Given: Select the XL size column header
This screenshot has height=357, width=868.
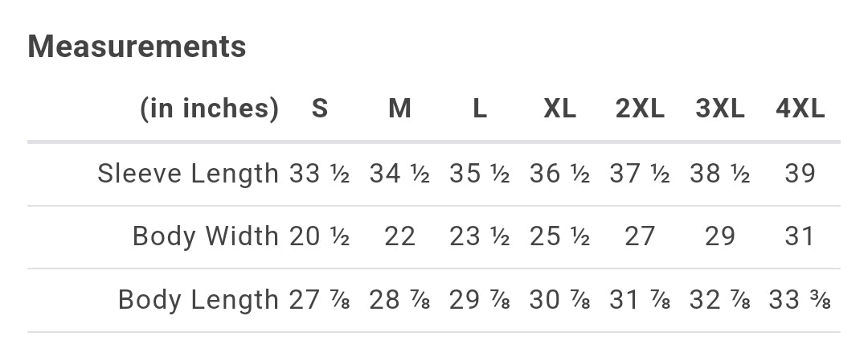Looking at the screenshot, I should (559, 109).
